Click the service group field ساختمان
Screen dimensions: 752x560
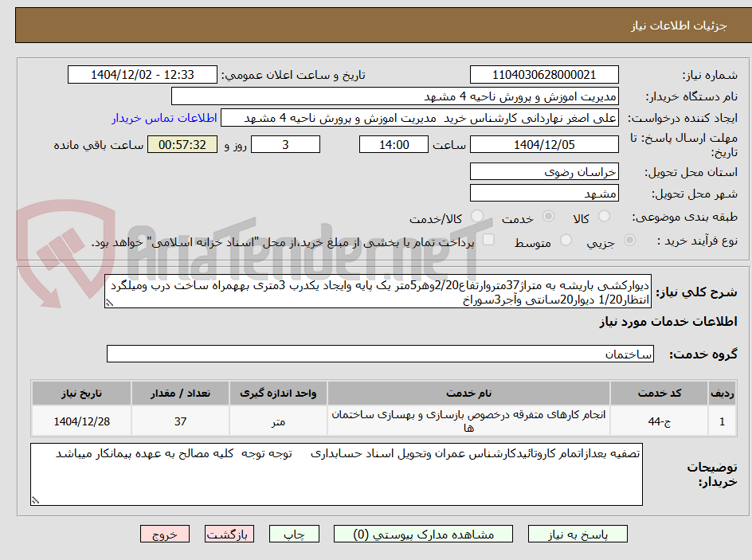click(x=380, y=354)
